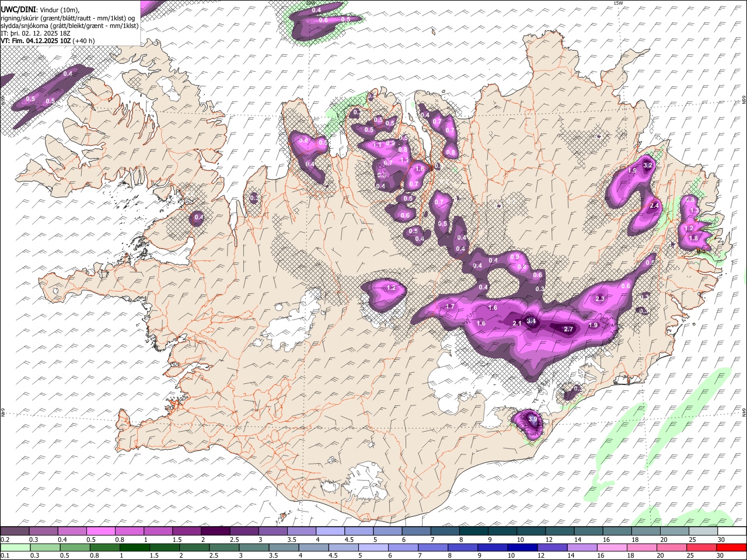This screenshot has width=747, height=560.
Task: Click the valid time line 'VT: Fim. 04.12.2025 10Z'
Action: [x=36, y=41]
